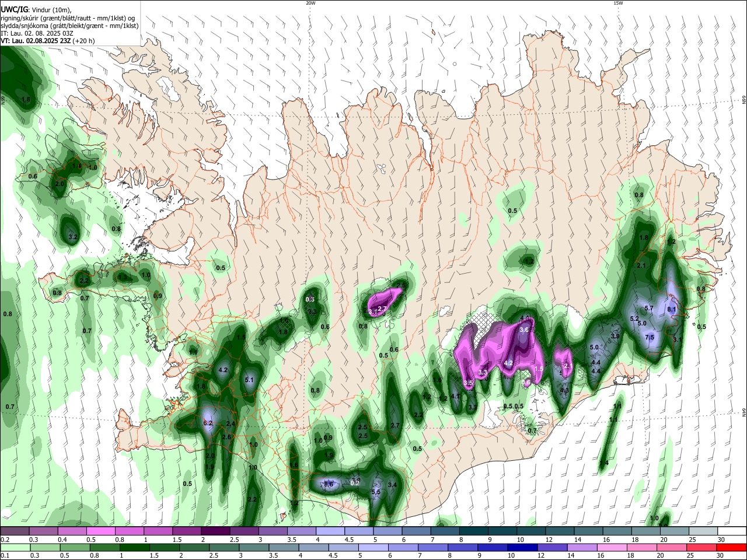Click the 5.7 precipitation value on the map
The height and width of the screenshot is (560, 747).
(649, 308)
